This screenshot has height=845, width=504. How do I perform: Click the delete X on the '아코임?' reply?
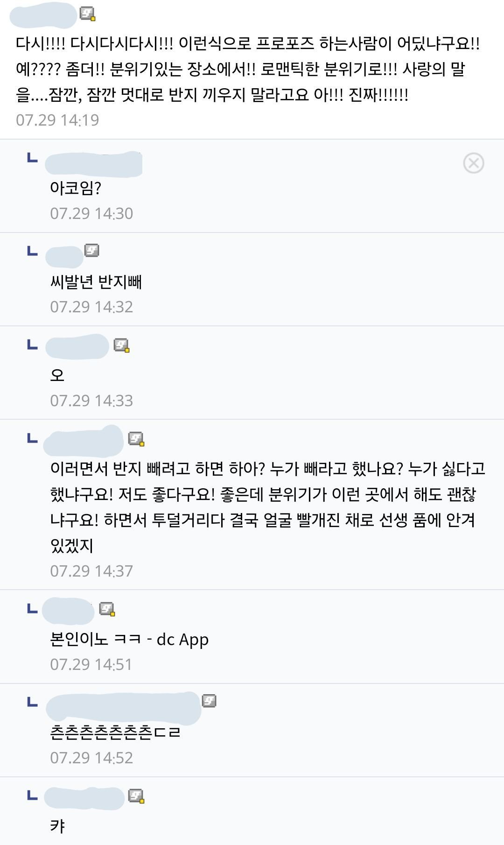(x=473, y=163)
